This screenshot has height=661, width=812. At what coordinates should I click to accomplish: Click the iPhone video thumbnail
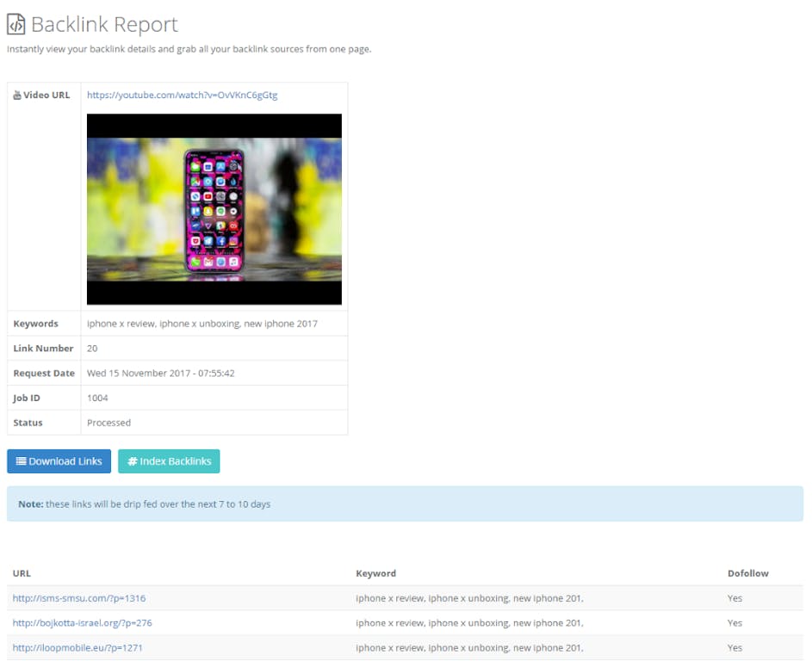coord(214,209)
